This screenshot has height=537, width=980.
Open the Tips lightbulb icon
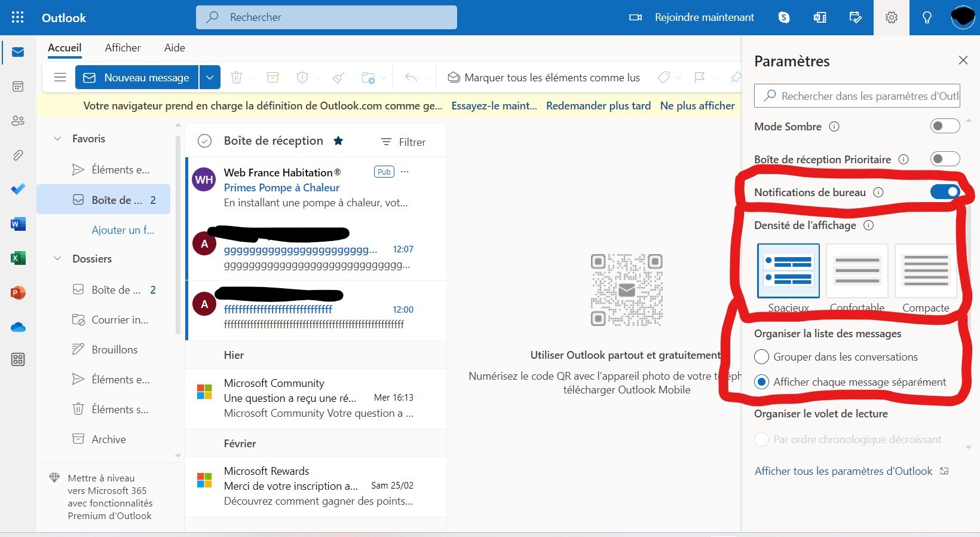click(x=927, y=17)
